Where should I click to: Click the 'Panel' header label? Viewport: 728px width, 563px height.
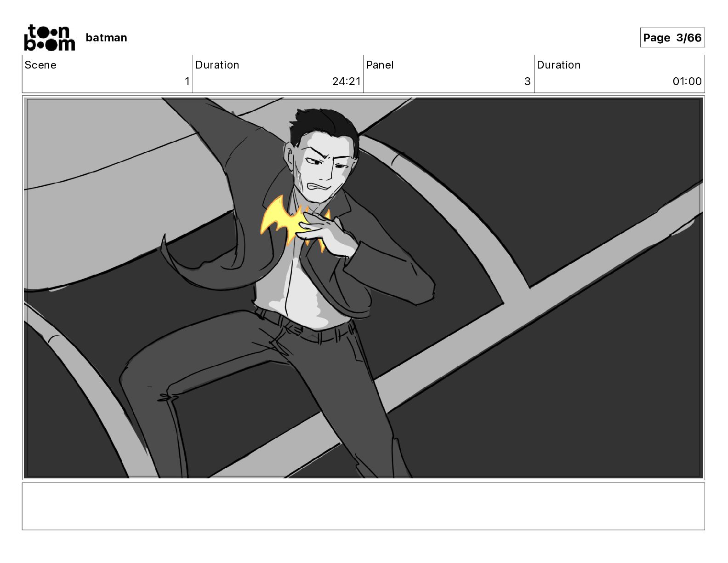(380, 65)
